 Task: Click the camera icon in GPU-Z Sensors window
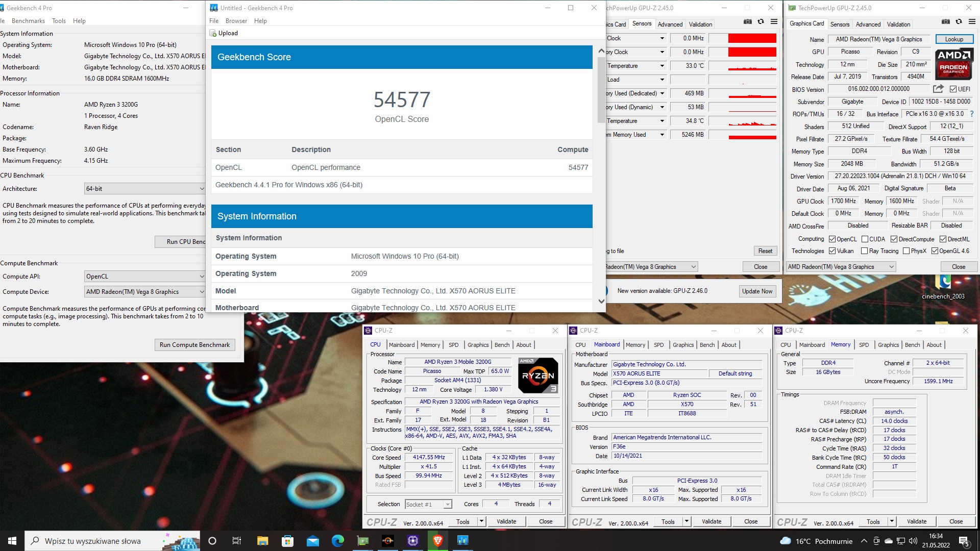pos(747,21)
